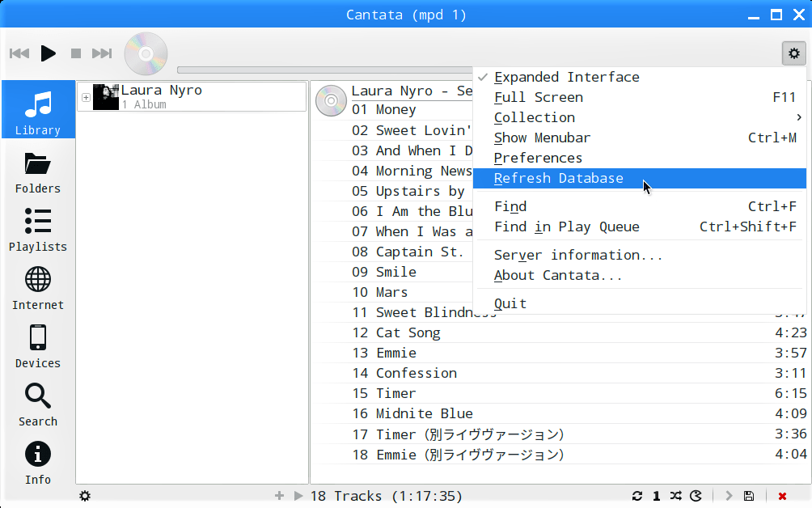Open Preferences from the menu
Image resolution: width=812 pixels, height=508 pixels.
click(x=640, y=158)
